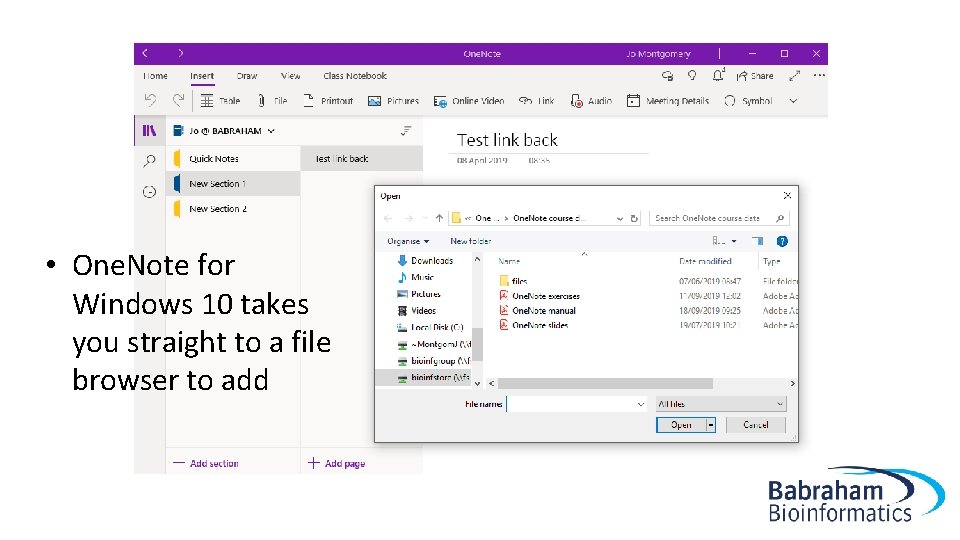Click the sync status cloud icon
Viewport: 960px width, 540px height.
point(667,76)
